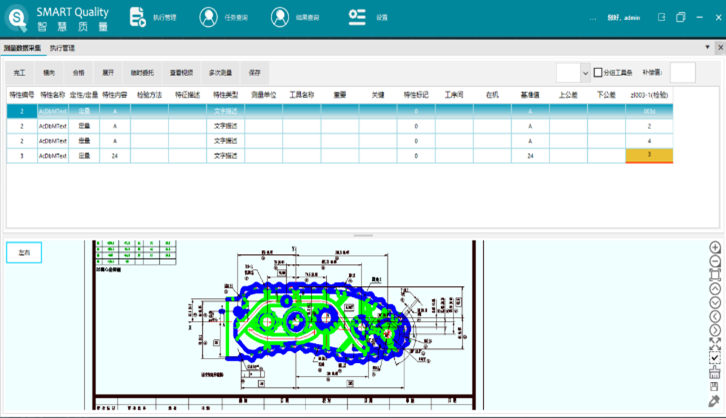Click the 展开 button in the toolbar
726x418 pixels.
108,72
